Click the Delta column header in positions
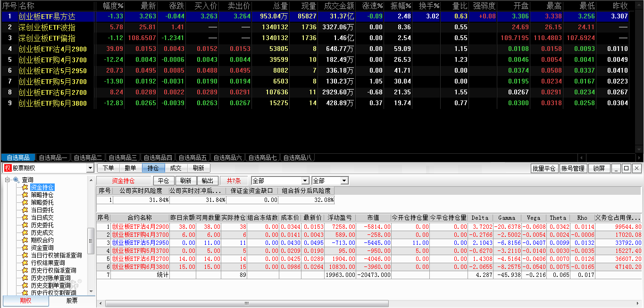The width and height of the screenshot is (644, 308). pos(480,218)
